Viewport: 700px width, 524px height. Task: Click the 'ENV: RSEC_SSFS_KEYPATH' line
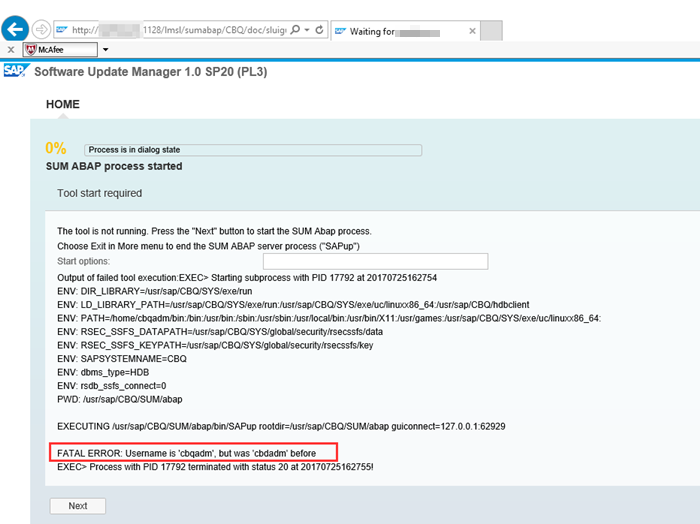click(x=215, y=345)
